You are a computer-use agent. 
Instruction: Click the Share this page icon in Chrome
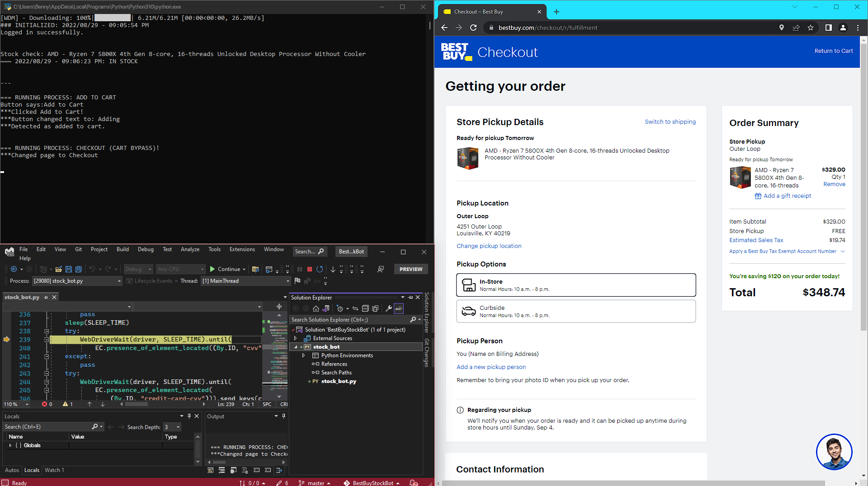pos(796,28)
